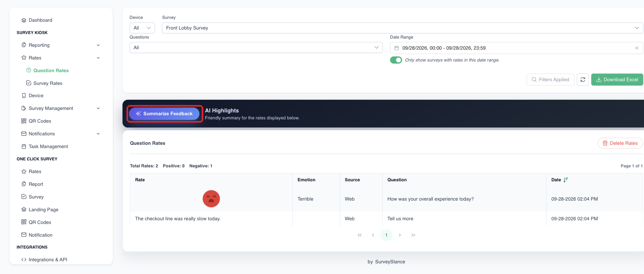Expand the Notifications chevron

[x=98, y=134]
